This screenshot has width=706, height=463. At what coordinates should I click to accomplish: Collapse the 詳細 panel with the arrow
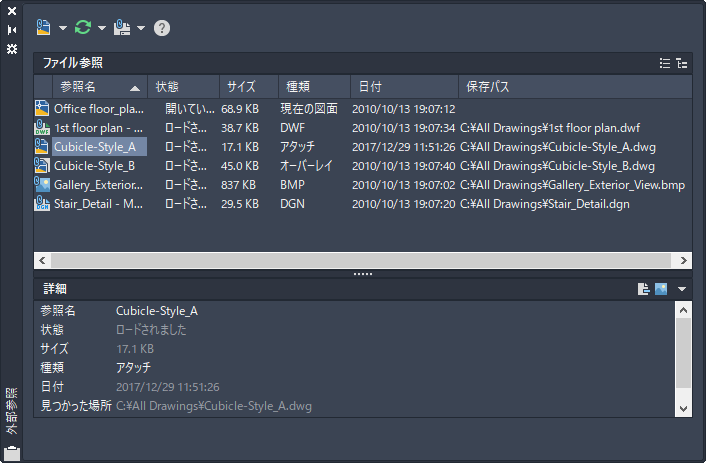point(682,289)
